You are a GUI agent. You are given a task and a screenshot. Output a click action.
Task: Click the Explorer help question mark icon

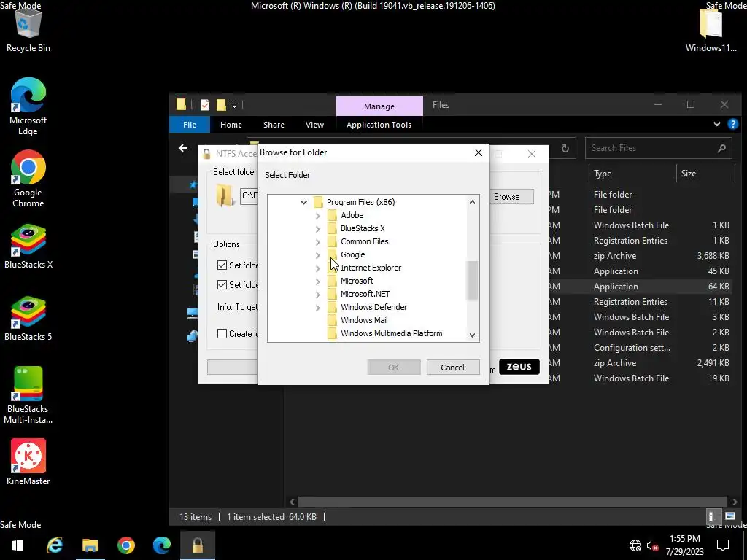click(x=732, y=124)
